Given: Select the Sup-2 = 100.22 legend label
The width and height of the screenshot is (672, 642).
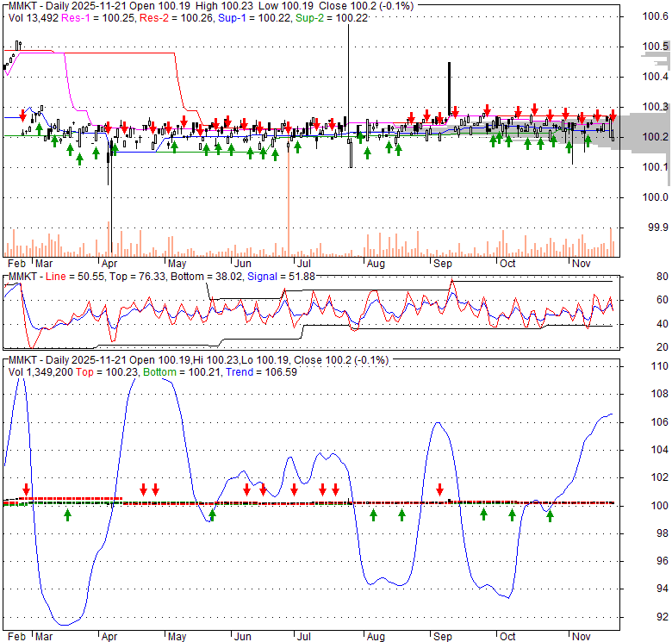Looking at the screenshot, I should pos(324,17).
